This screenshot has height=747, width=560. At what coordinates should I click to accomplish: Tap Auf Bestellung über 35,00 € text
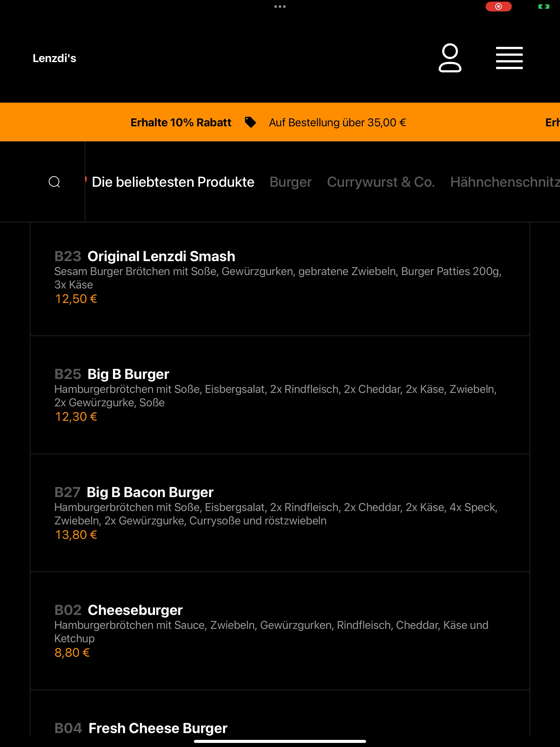(337, 122)
